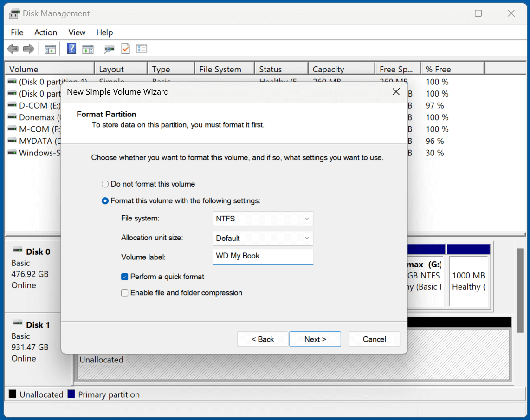The image size is (530, 420).
Task: Open Help via the blue question mark icon
Action: point(71,48)
